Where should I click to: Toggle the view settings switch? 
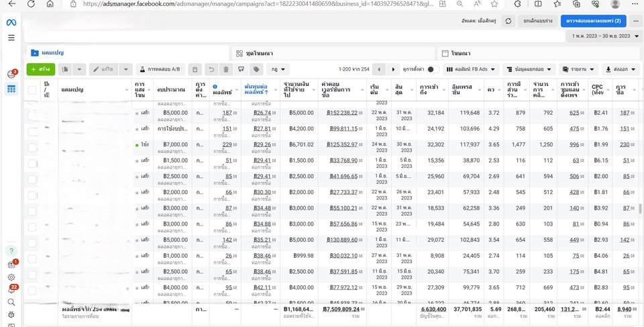click(433, 70)
